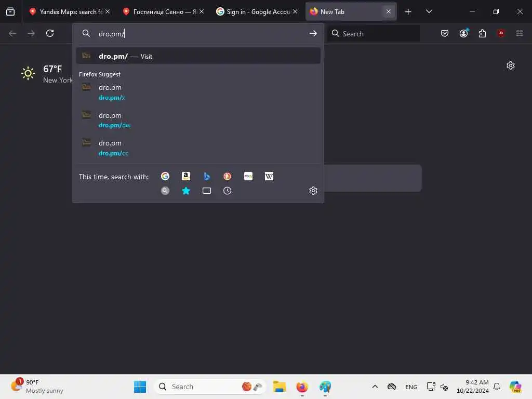Viewport: 532px width, 399px height.
Task: Show hidden system tray icons
Action: [375, 387]
